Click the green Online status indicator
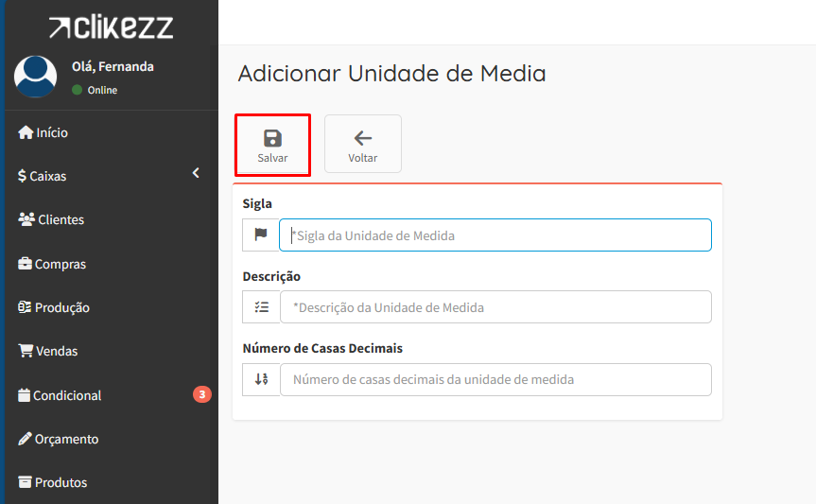The image size is (816, 504). (78, 90)
